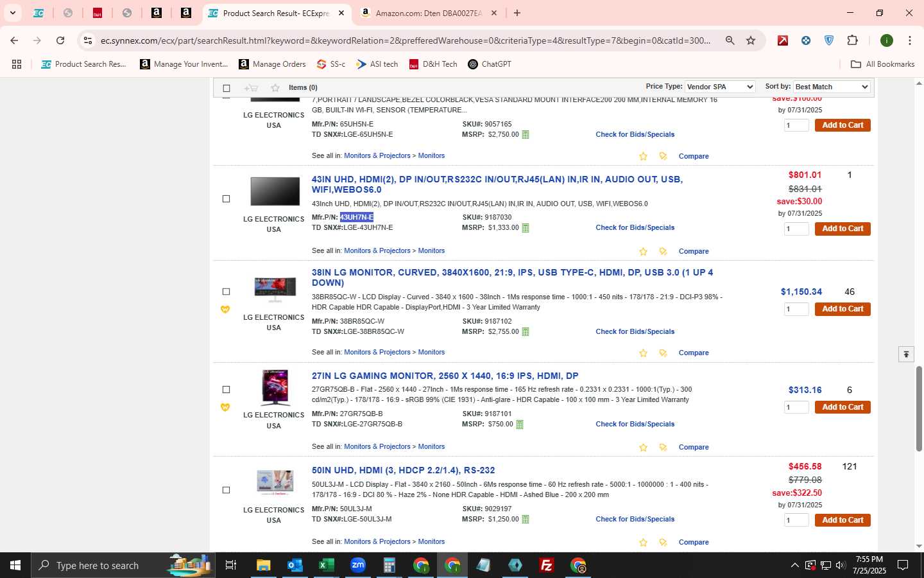The image size is (924, 578).
Task: Open the Bitwarden shield extension icon
Action: pos(829,40)
